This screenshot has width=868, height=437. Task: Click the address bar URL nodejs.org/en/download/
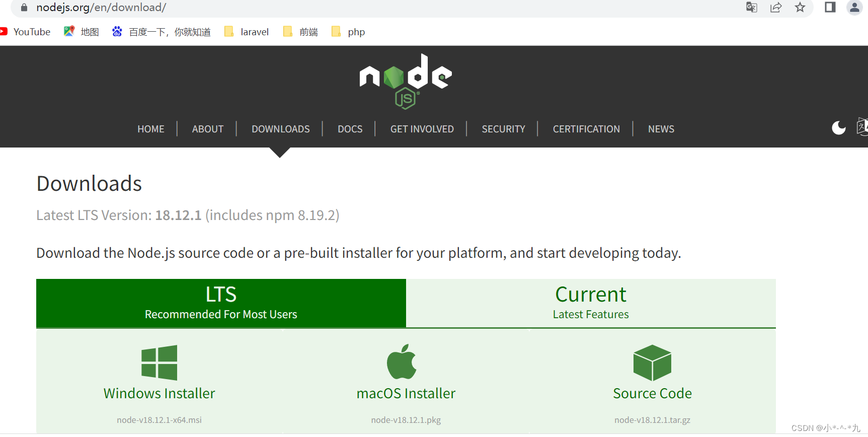(101, 8)
